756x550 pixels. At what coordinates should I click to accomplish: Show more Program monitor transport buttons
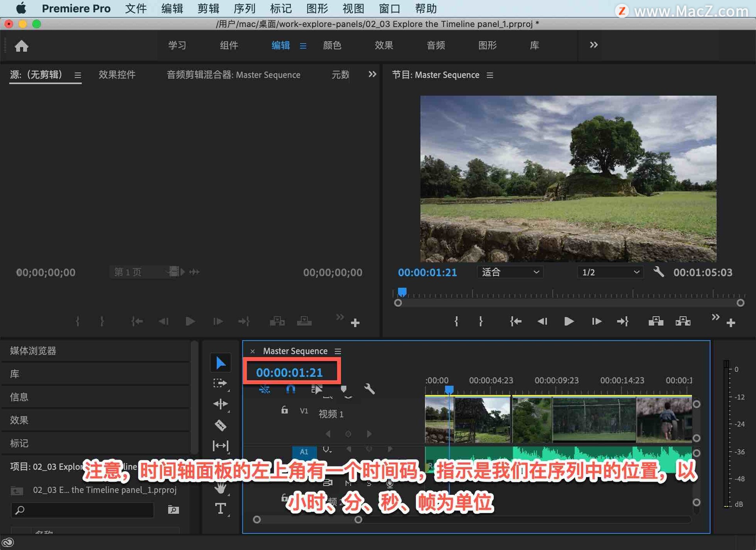715,317
